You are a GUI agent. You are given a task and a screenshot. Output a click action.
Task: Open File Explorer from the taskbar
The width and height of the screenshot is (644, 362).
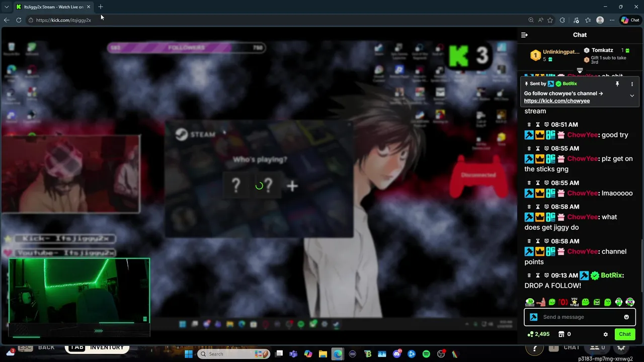323,354
